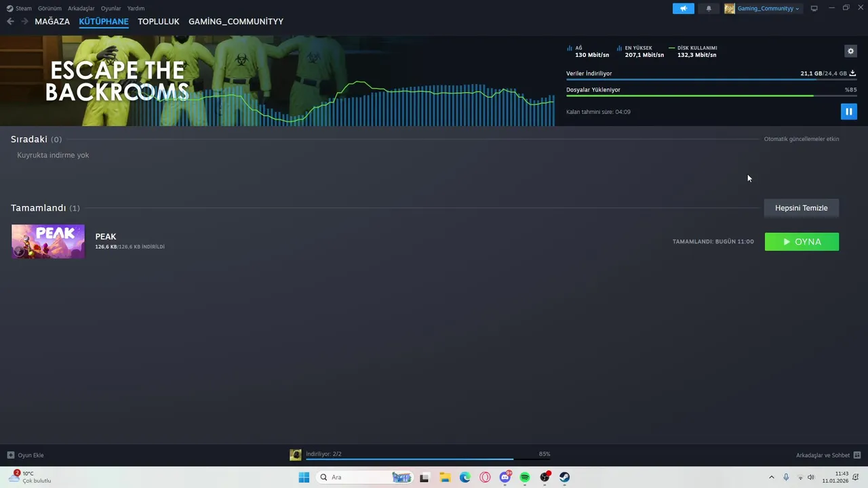Click the green OYNA button for PEAK
The image size is (868, 488).
point(802,241)
